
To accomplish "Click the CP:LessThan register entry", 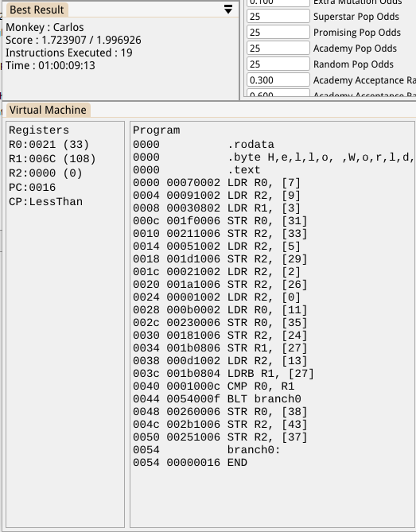I will click(x=46, y=201).
